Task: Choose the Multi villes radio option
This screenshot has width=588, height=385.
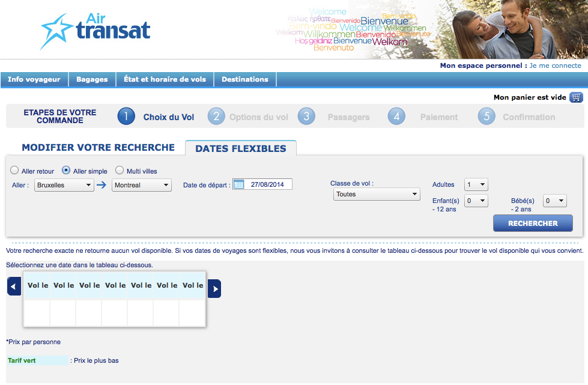Action: point(120,171)
